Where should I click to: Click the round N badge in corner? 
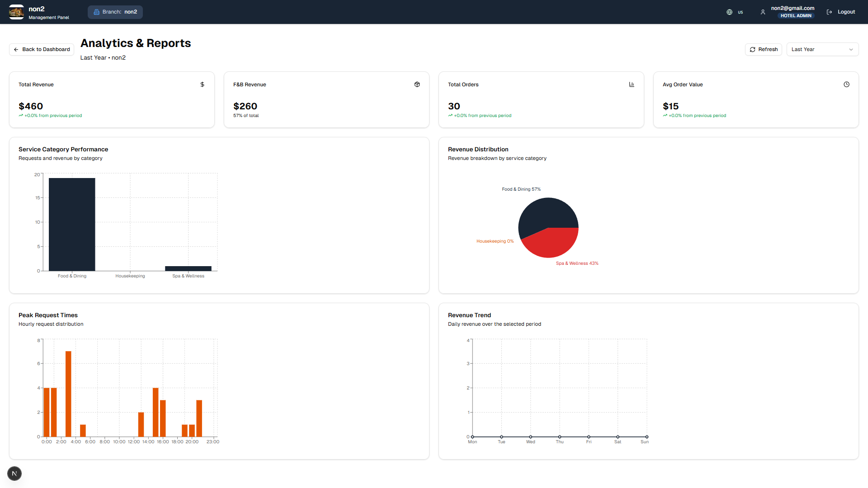14,474
